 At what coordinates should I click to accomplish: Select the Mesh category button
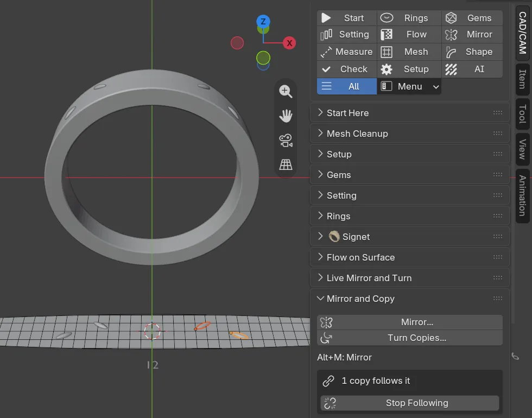pyautogui.click(x=409, y=52)
